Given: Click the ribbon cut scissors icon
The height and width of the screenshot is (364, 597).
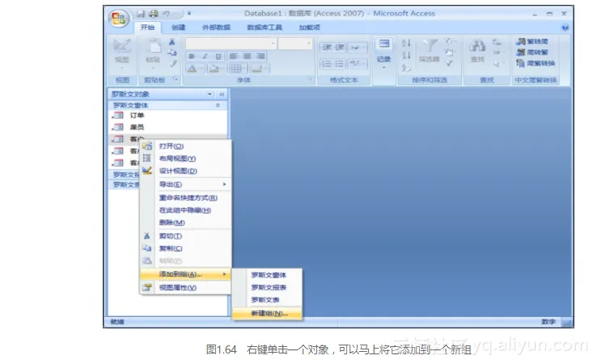Looking at the screenshot, I should click(172, 42).
